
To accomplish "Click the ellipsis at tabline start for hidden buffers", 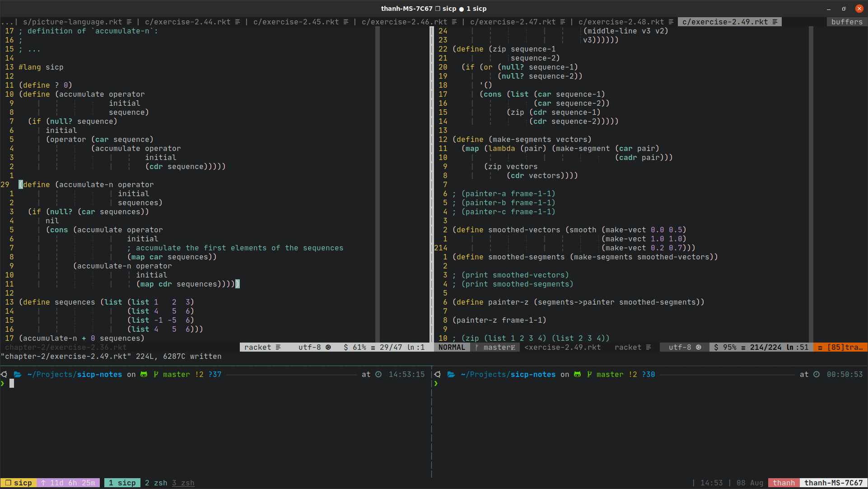I will pyautogui.click(x=7, y=22).
